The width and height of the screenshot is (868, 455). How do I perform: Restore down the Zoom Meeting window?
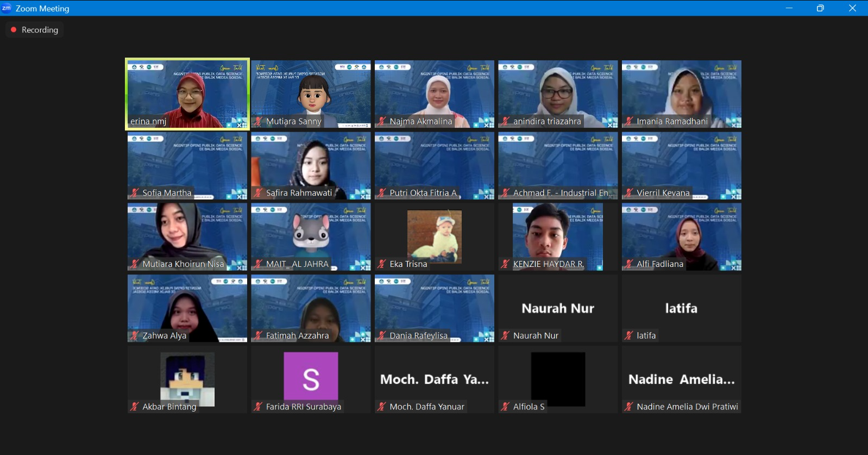(x=820, y=8)
